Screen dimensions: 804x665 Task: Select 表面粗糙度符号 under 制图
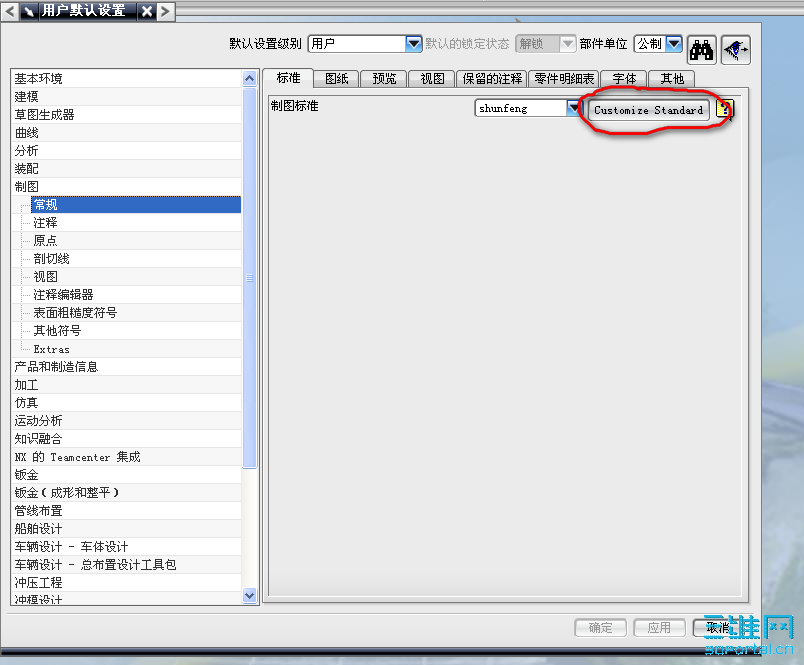point(136,313)
